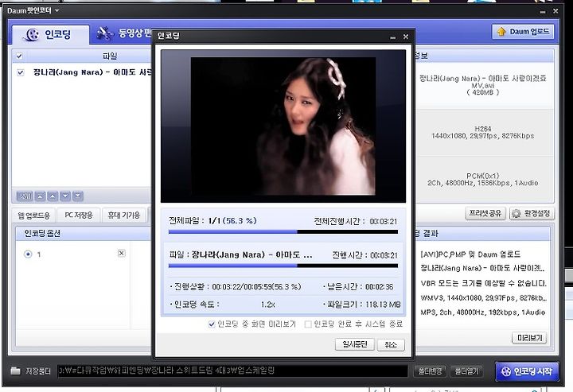Click the 인코딩 옵션 panel header
The width and height of the screenshot is (573, 392).
point(84,234)
